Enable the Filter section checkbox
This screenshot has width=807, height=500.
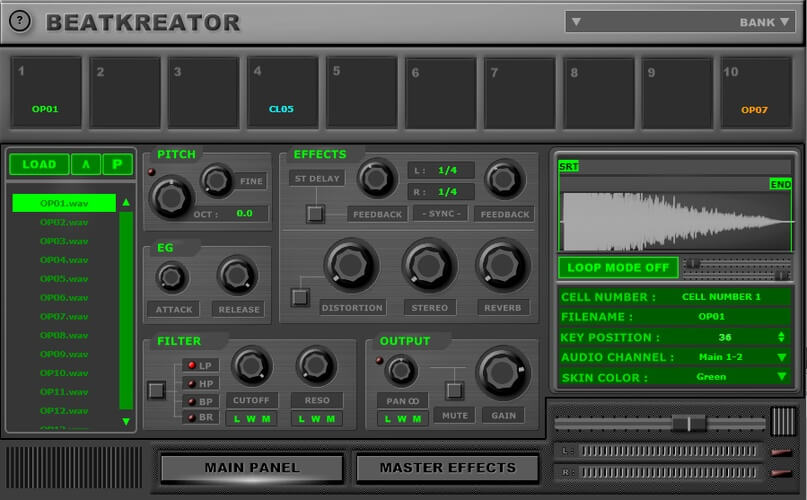[156, 390]
